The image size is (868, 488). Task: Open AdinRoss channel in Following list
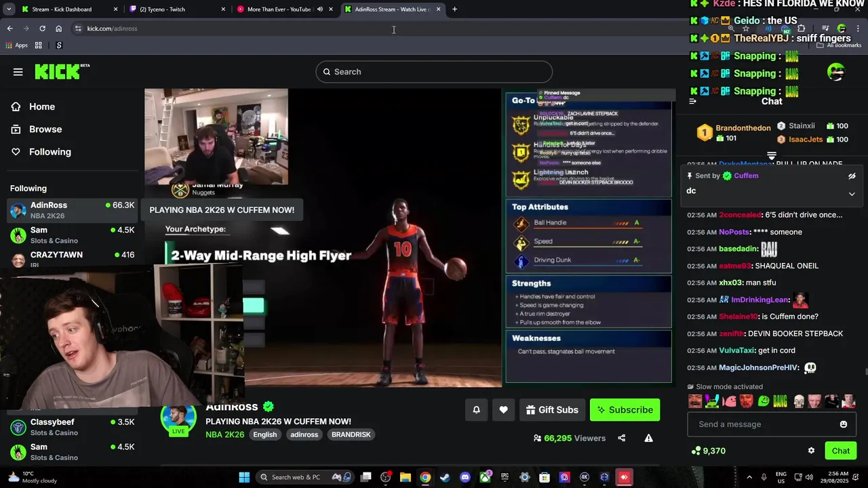pyautogui.click(x=72, y=210)
